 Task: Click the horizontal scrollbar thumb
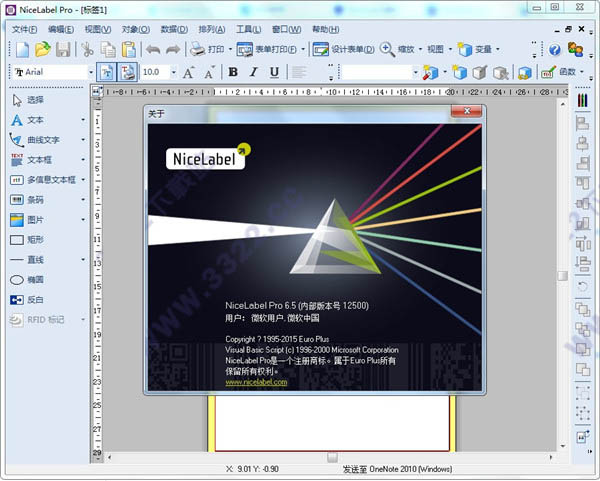point(333,457)
